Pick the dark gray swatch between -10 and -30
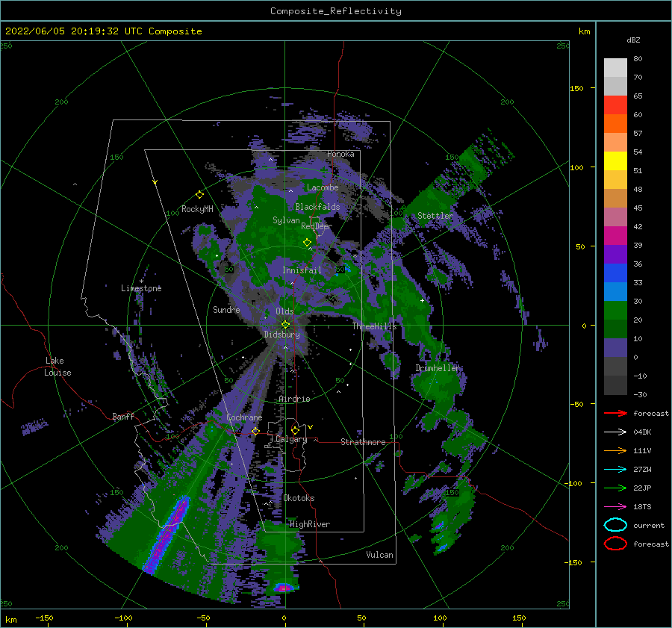Viewport: 672px width, 628px height. pos(615,385)
